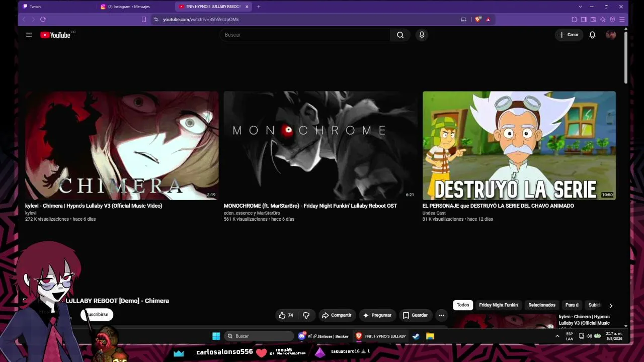Screen dimensions: 644x362
Task: Open the YouTube guide hamburger menu
Action: point(29,35)
